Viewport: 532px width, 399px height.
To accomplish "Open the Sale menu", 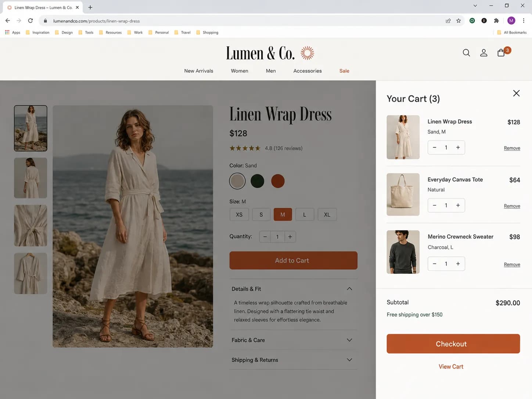I will 344,71.
